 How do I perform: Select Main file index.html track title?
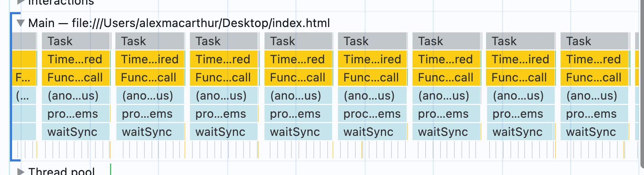point(179,23)
